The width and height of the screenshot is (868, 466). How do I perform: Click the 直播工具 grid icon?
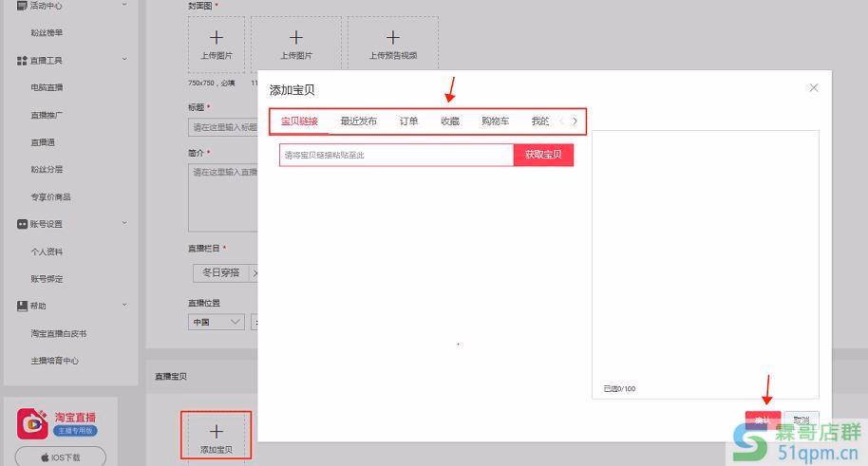pyautogui.click(x=22, y=61)
